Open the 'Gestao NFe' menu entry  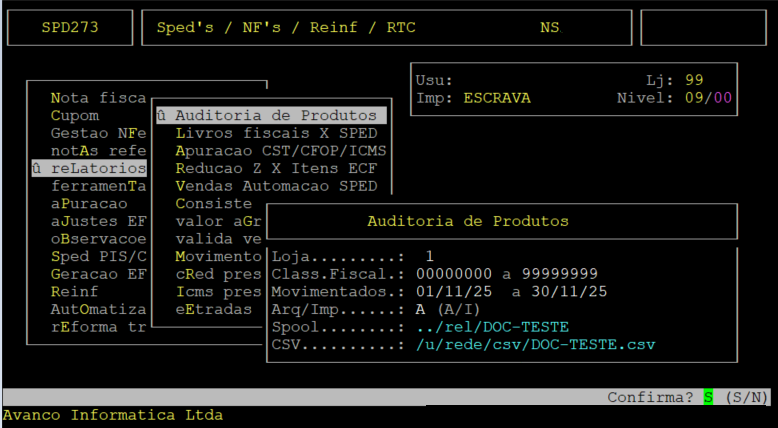[x=98, y=133]
